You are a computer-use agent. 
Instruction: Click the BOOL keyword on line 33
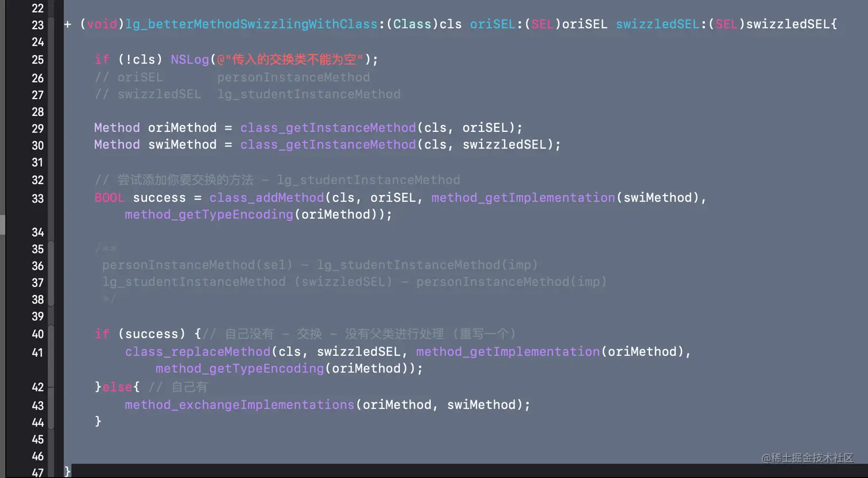109,198
